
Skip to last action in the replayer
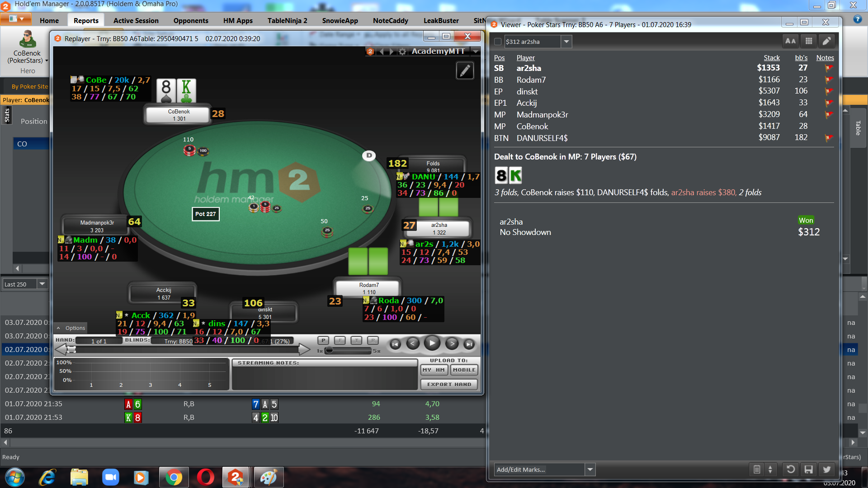(x=469, y=344)
